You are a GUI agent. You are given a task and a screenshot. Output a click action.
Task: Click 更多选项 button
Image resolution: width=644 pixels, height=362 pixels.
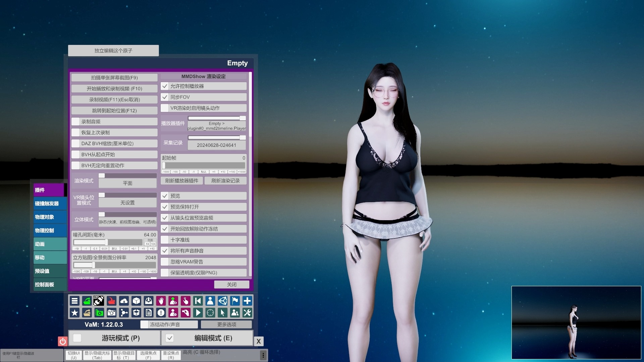(226, 324)
